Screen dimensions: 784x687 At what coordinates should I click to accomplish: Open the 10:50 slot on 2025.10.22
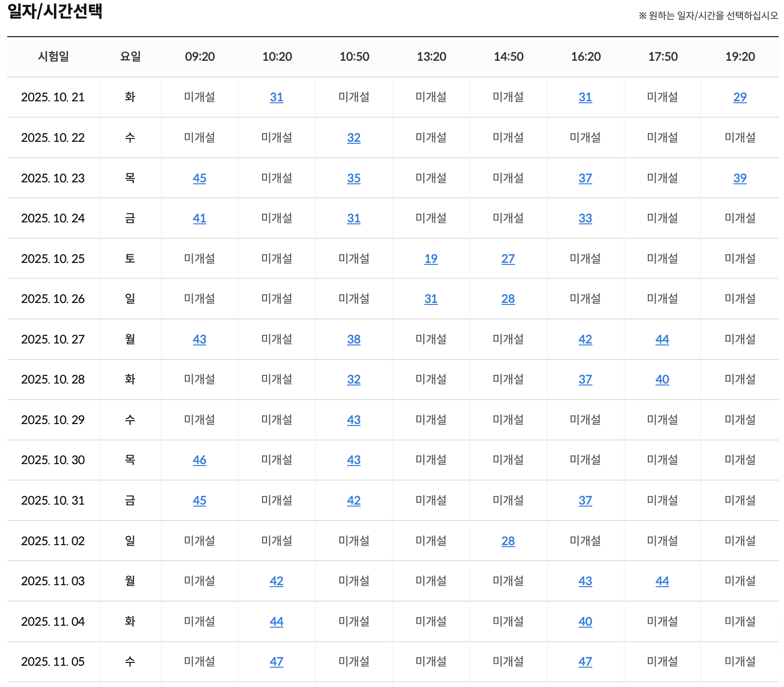click(354, 137)
